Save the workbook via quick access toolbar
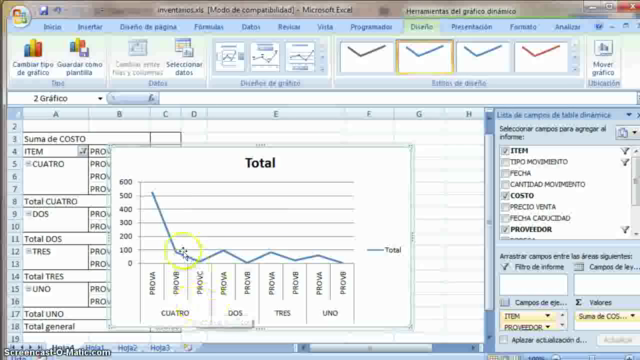The width and height of the screenshot is (640, 360). 44,11
